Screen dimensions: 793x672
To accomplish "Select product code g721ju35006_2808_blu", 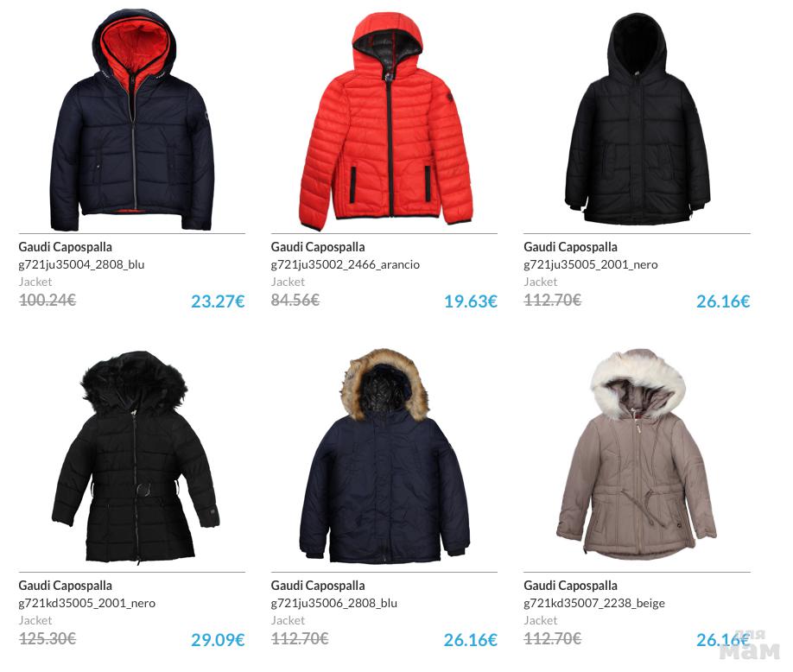I will (x=334, y=603).
